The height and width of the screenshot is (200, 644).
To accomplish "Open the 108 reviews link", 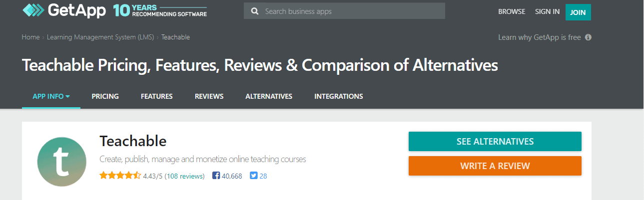I will pos(184,176).
